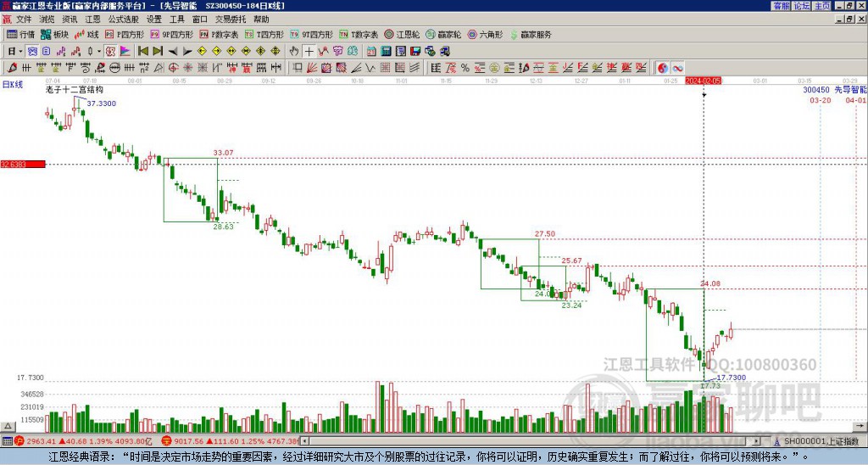Open the 资讯 menu
This screenshot has width=868, height=465.
(70, 20)
